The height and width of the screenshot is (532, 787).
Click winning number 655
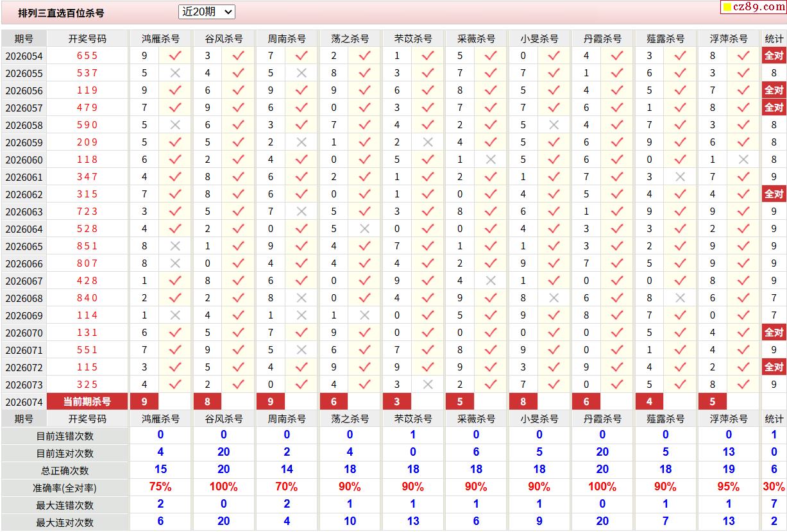tap(87, 56)
